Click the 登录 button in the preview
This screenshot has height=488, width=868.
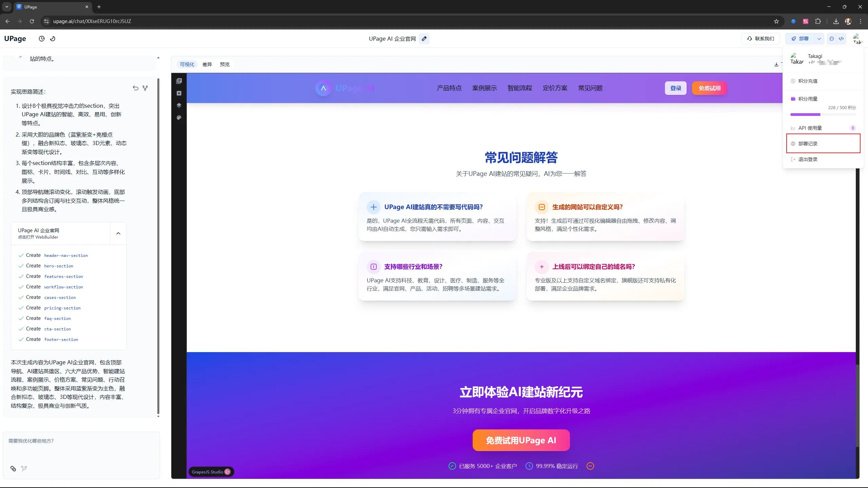click(x=676, y=88)
